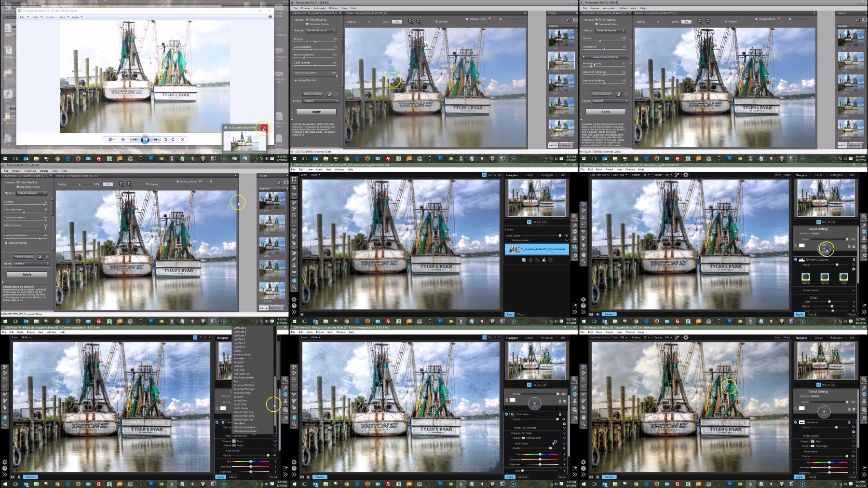Click the copy layer icon under the Layers list

[x=524, y=260]
